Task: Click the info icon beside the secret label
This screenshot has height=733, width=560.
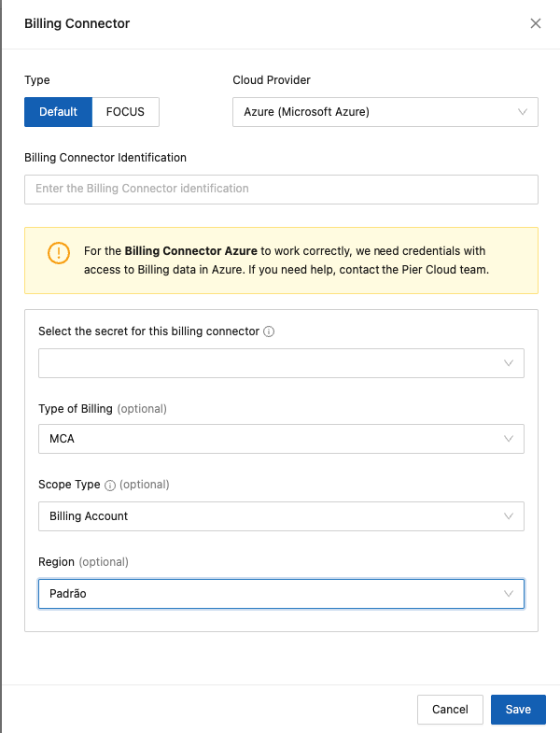Action: [269, 331]
